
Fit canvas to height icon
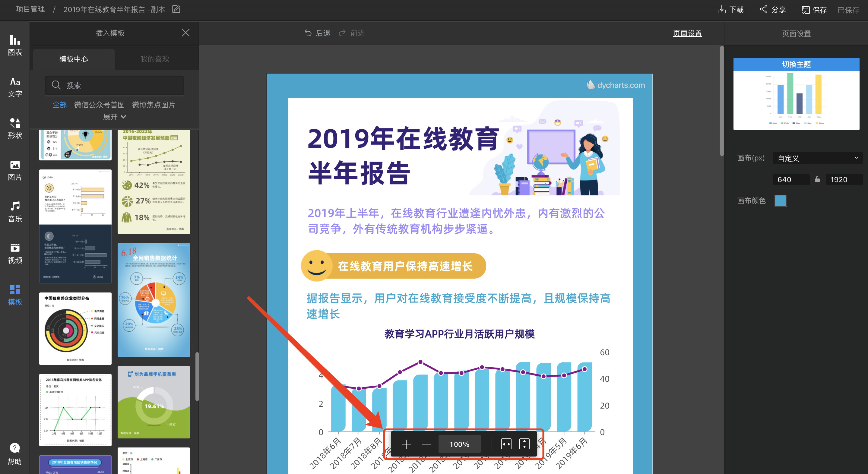524,444
